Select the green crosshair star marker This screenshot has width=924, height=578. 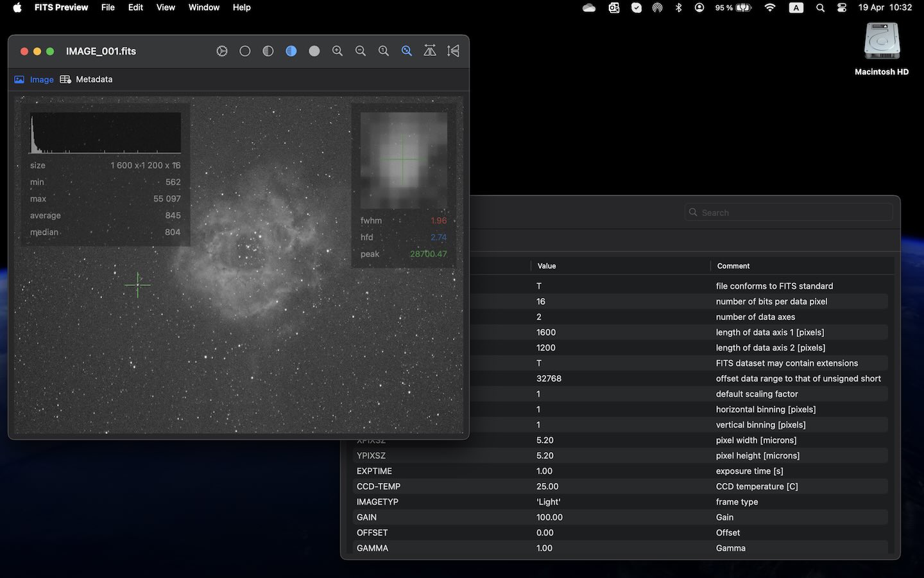coord(137,285)
